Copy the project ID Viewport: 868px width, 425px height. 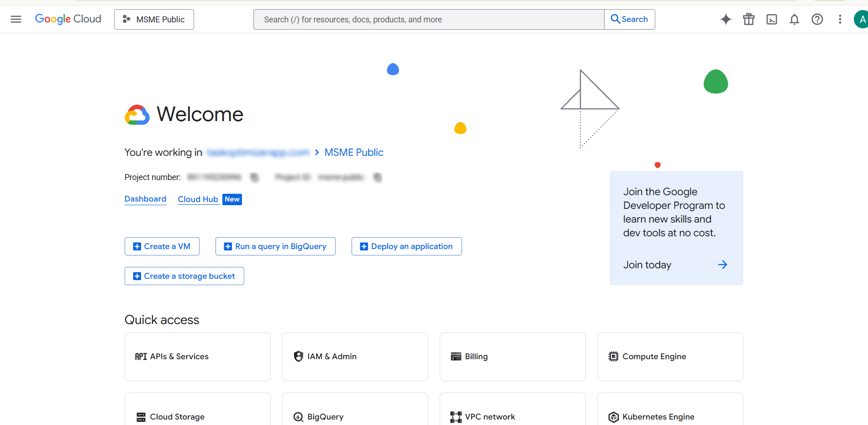click(x=378, y=177)
